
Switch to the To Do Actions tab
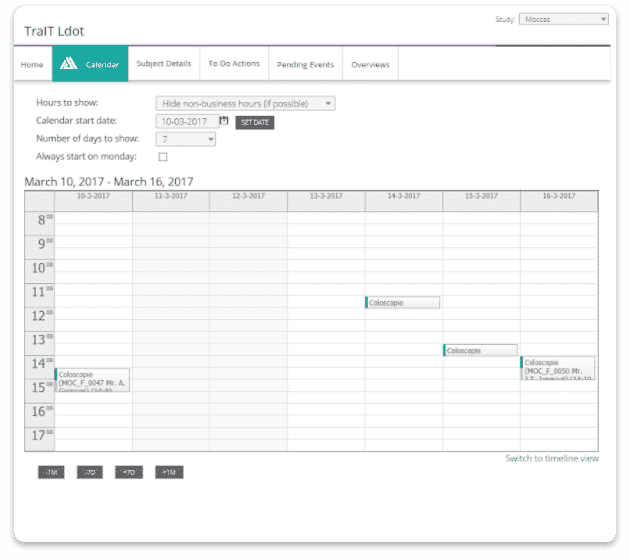click(x=234, y=63)
